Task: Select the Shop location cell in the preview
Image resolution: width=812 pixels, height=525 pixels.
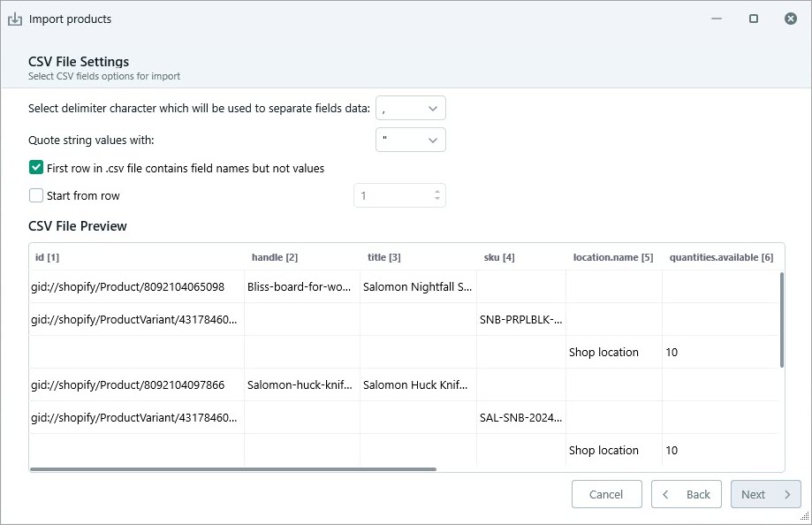Action: click(x=603, y=352)
